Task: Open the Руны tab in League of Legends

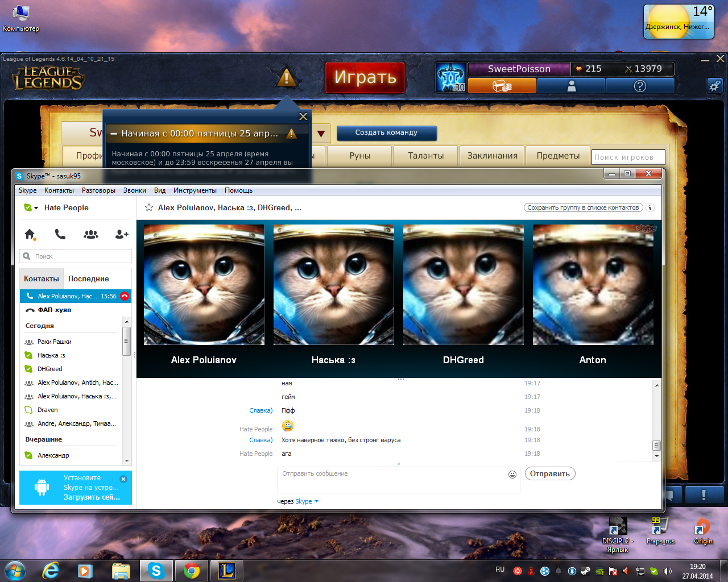Action: click(x=360, y=156)
